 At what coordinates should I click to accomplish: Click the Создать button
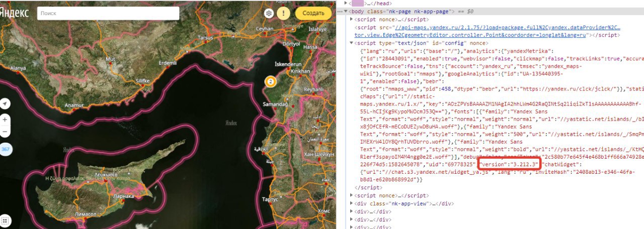(x=313, y=13)
